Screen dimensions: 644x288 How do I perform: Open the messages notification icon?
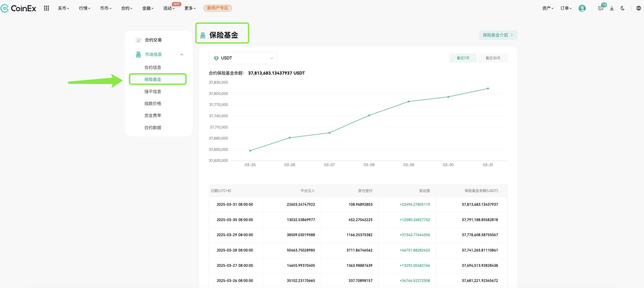pyautogui.click(x=600, y=8)
